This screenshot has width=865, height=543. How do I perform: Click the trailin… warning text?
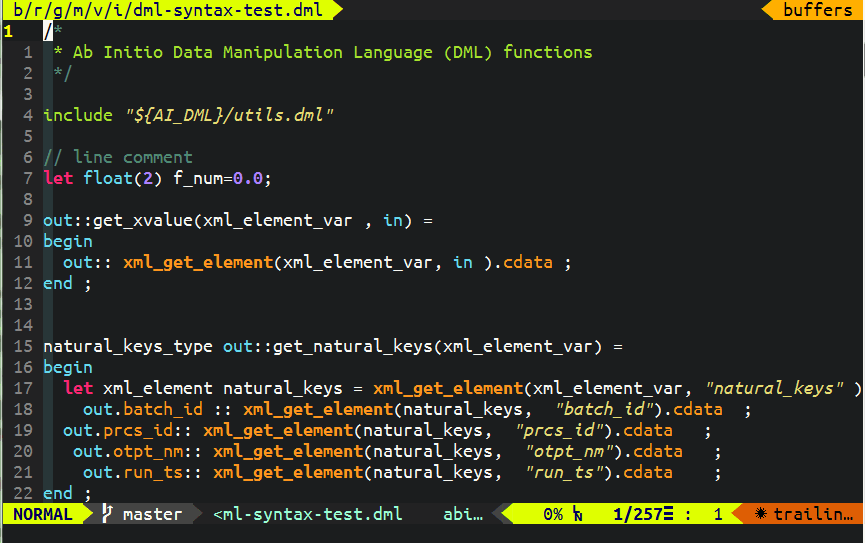click(x=814, y=514)
